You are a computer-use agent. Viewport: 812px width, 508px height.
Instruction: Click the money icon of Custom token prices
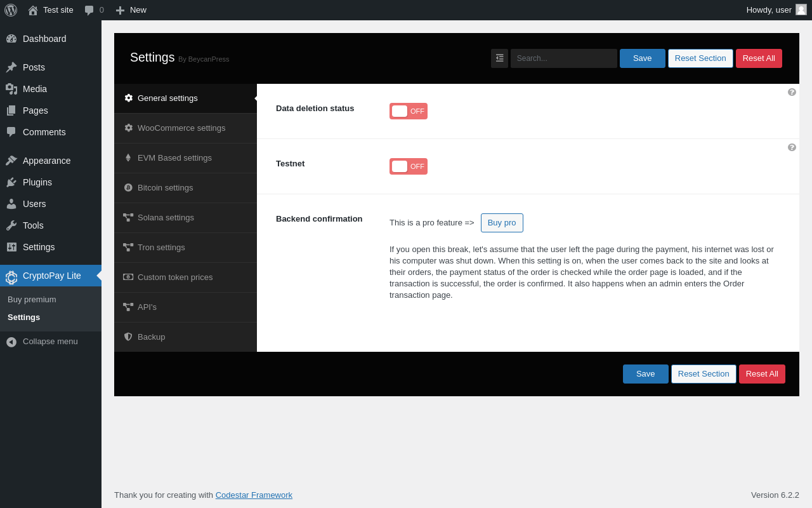[128, 277]
